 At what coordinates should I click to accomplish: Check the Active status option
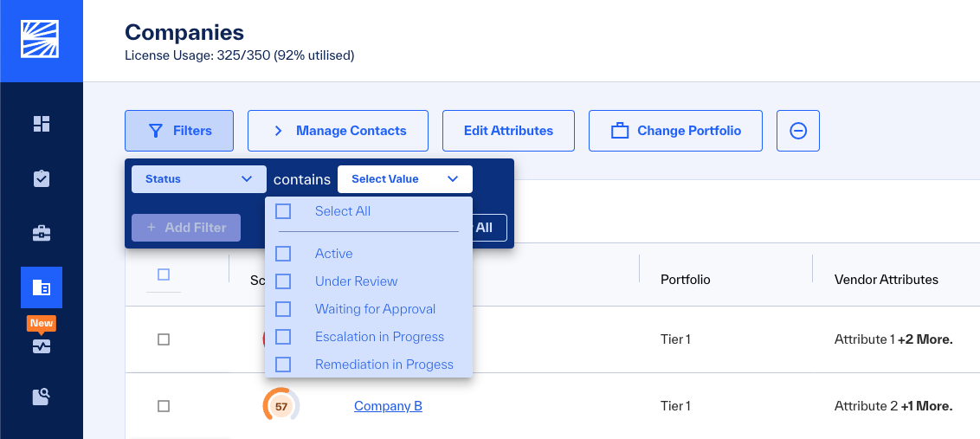pos(283,254)
